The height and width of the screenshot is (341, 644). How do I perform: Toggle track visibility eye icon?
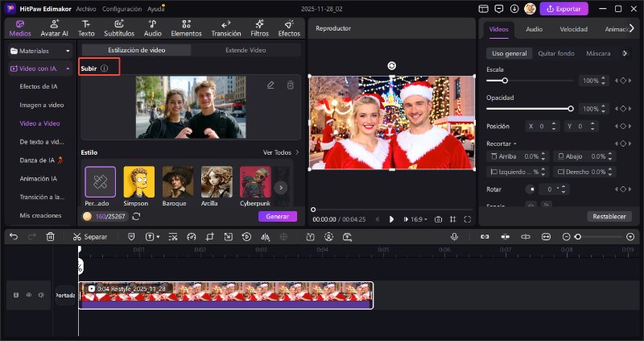(29, 295)
